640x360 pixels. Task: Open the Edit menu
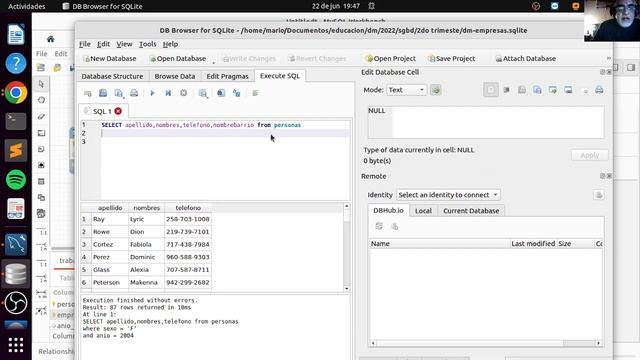point(103,44)
